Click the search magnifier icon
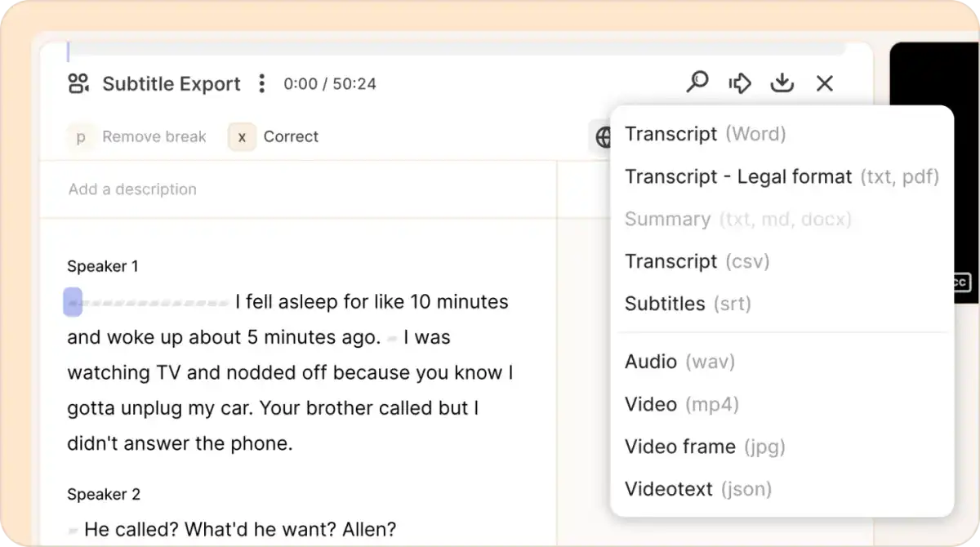The height and width of the screenshot is (547, 980). (697, 82)
